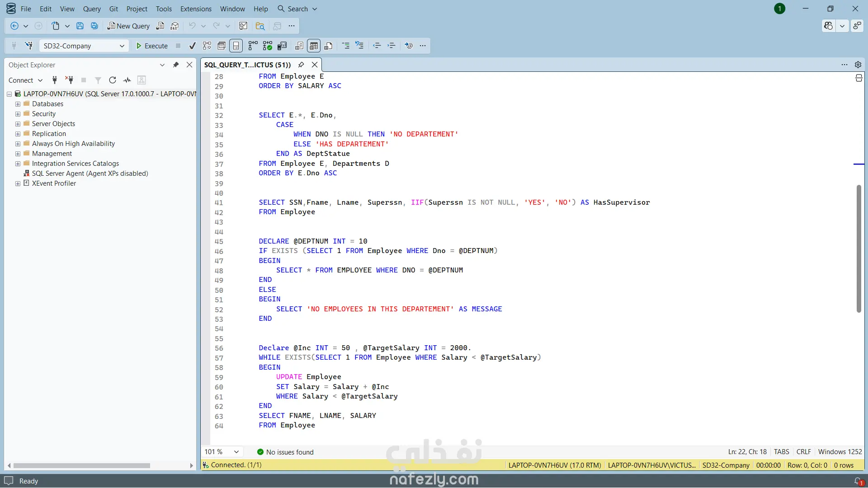This screenshot has width=868, height=488.
Task: Display the estimated execution plan
Action: tap(207, 46)
